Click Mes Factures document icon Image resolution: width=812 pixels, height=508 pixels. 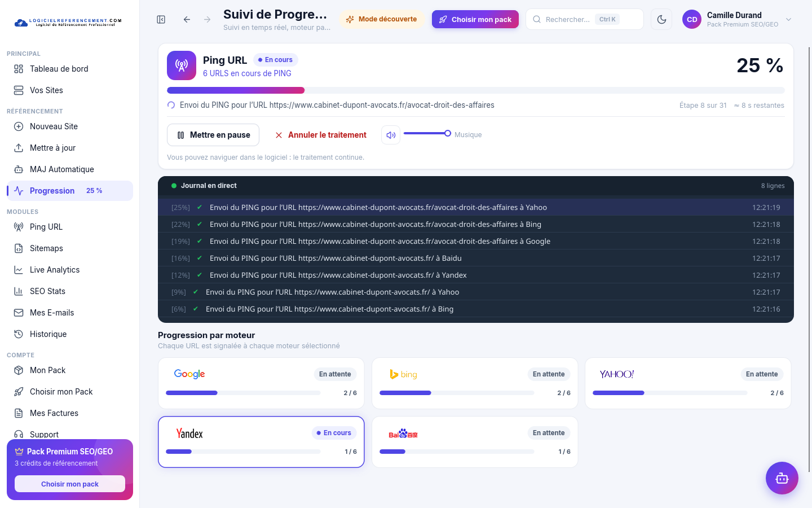pos(19,413)
